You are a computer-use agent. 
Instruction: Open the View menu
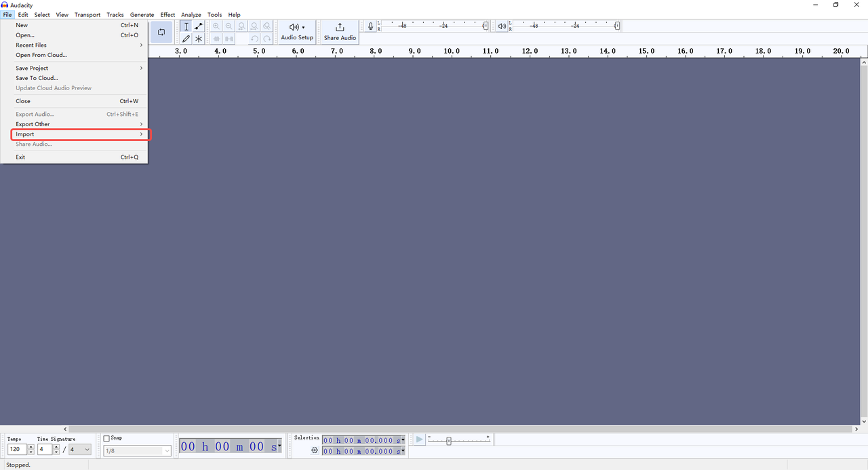tap(62, 15)
